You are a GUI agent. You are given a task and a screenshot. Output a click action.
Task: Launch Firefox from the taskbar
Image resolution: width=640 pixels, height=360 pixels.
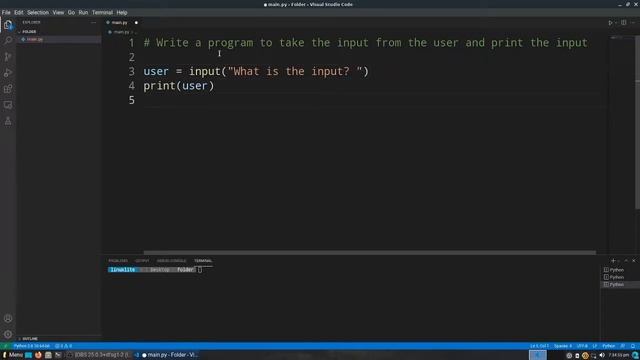(x=38, y=355)
